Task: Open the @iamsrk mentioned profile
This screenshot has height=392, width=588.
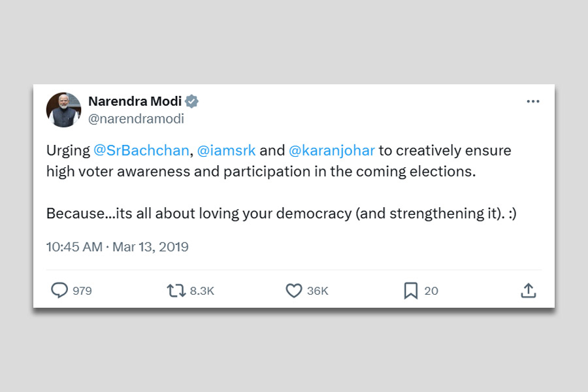Action: pos(226,150)
